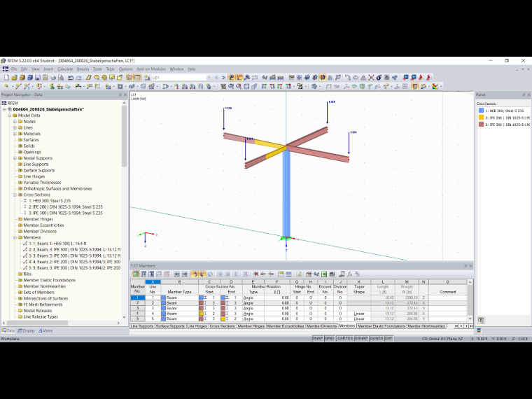Screen dimensions: 532x399
Task: Select tree item Member Elastic Foundations
Action: [x=50, y=280]
